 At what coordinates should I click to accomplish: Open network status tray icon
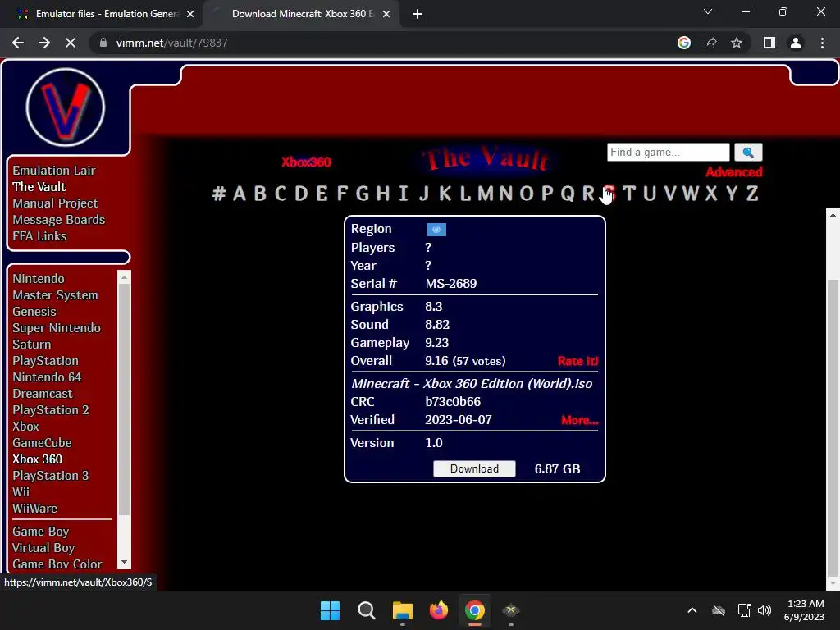coord(744,610)
